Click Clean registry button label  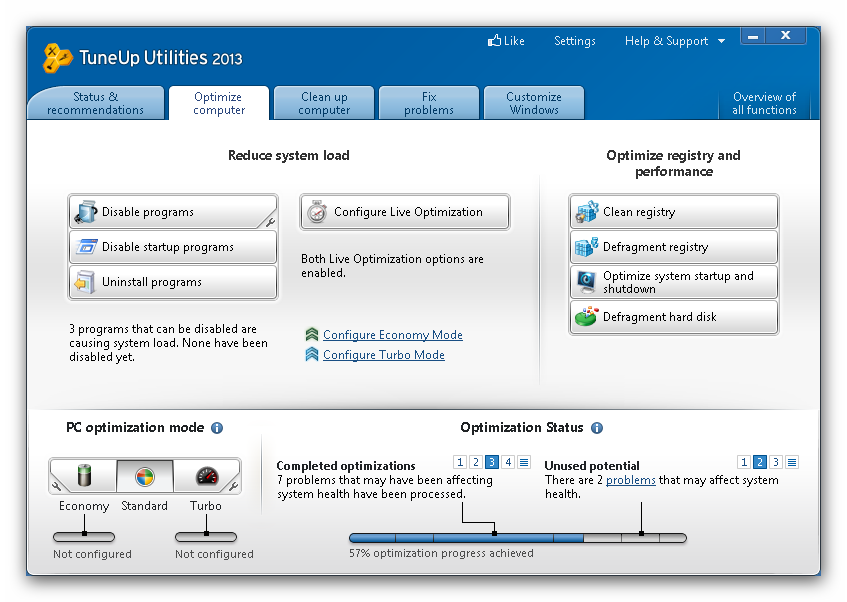coord(639,212)
